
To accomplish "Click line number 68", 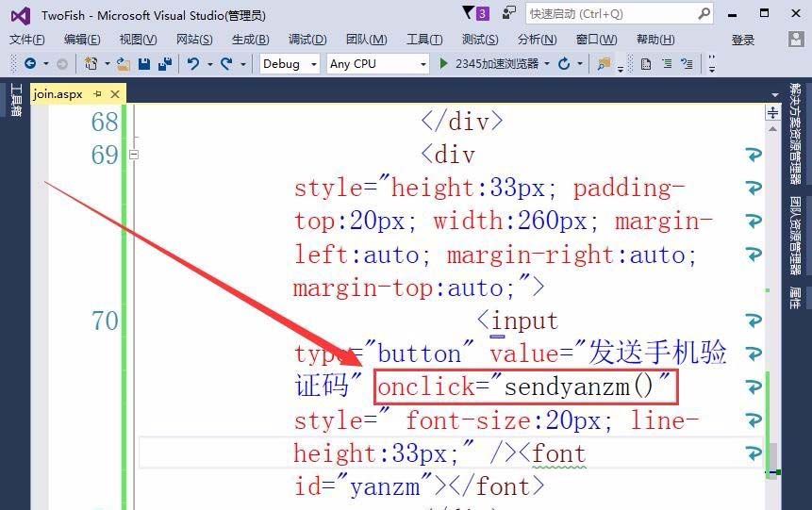I will tap(105, 123).
